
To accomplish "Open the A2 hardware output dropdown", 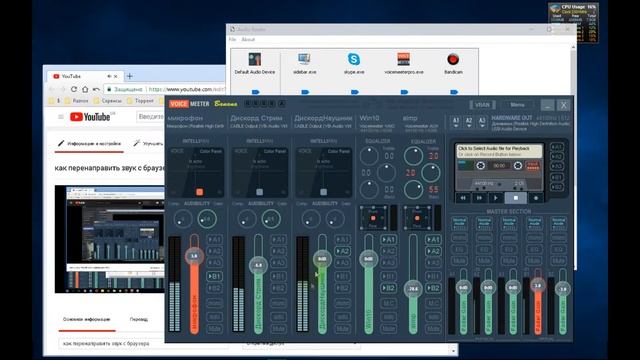I will [x=469, y=122].
